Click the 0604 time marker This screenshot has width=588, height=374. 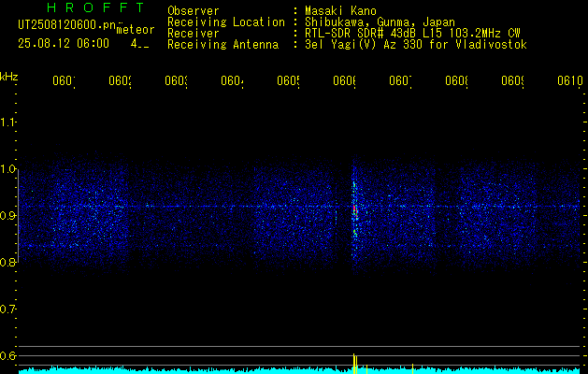(232, 81)
